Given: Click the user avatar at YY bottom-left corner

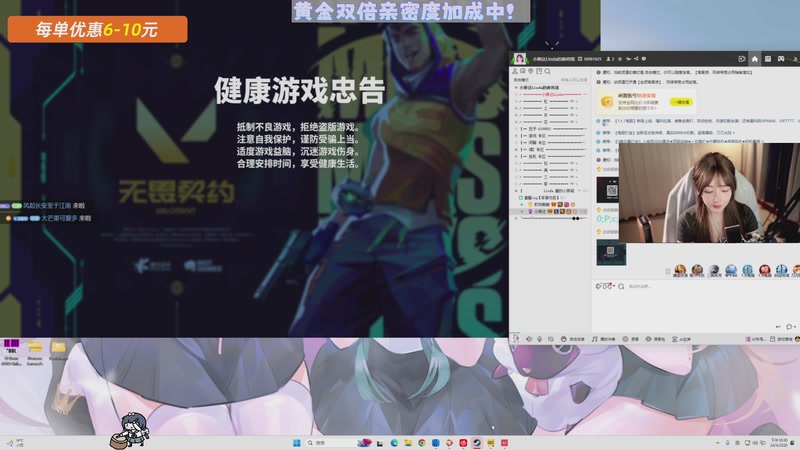Looking at the screenshot, I should pos(516,338).
